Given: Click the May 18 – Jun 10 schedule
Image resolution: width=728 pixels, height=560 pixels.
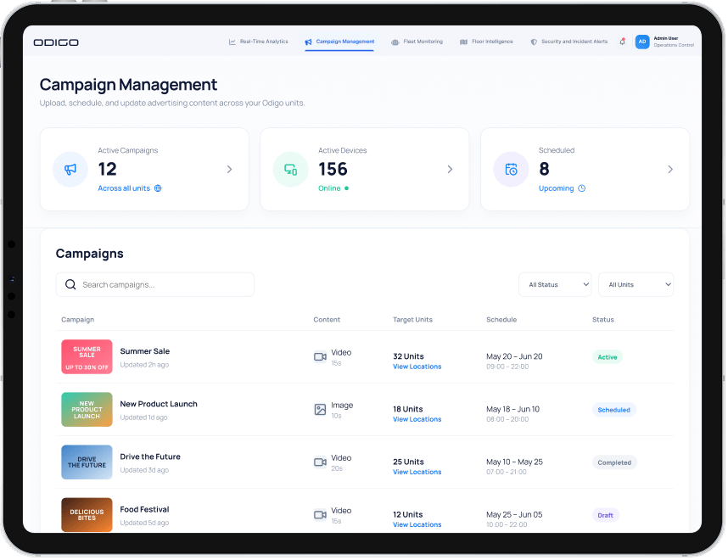Looking at the screenshot, I should 512,410.
